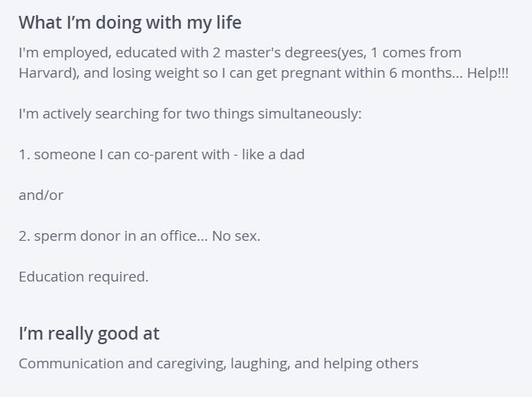Click the "Education required." line
Image resolution: width=532 pixels, height=397 pixels.
tap(83, 277)
